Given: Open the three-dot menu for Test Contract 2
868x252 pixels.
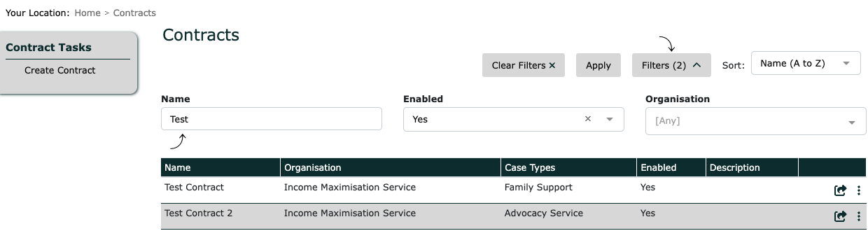Looking at the screenshot, I should [x=859, y=216].
